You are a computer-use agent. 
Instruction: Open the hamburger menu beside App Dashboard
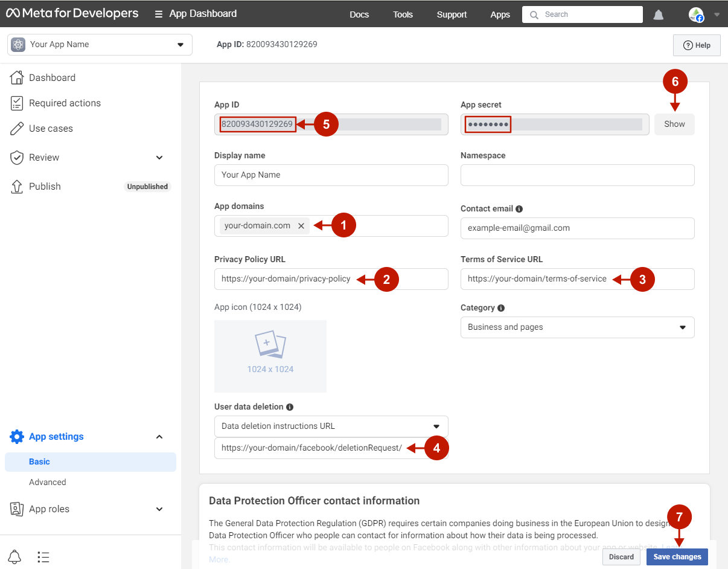click(x=159, y=14)
